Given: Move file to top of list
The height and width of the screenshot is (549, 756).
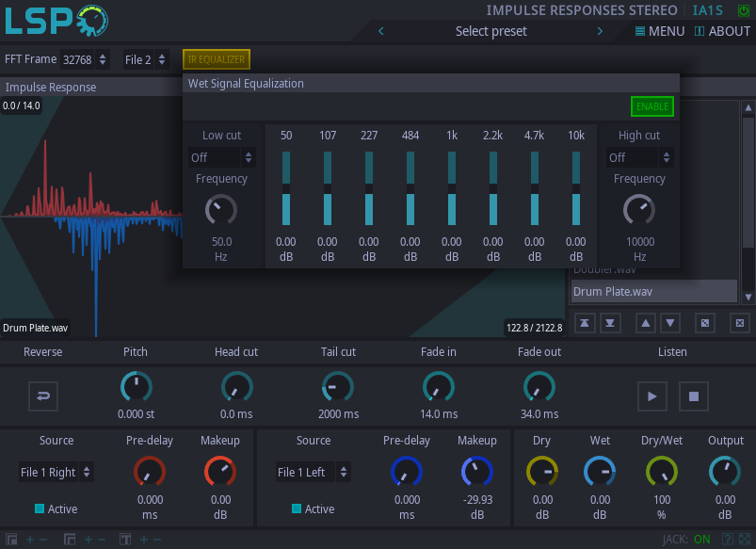Looking at the screenshot, I should [585, 323].
